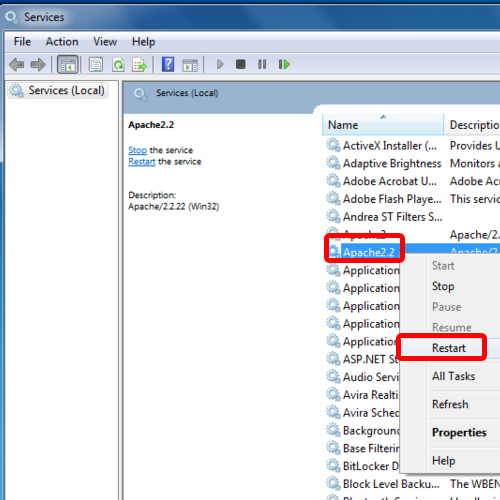Image resolution: width=500 pixels, height=500 pixels.
Task: Sort by the Description column header
Action: (472, 125)
